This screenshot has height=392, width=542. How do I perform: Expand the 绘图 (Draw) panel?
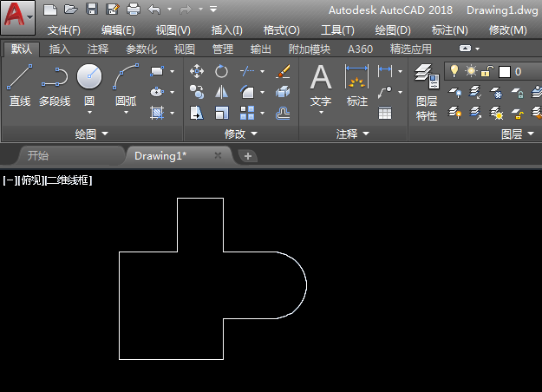click(92, 134)
